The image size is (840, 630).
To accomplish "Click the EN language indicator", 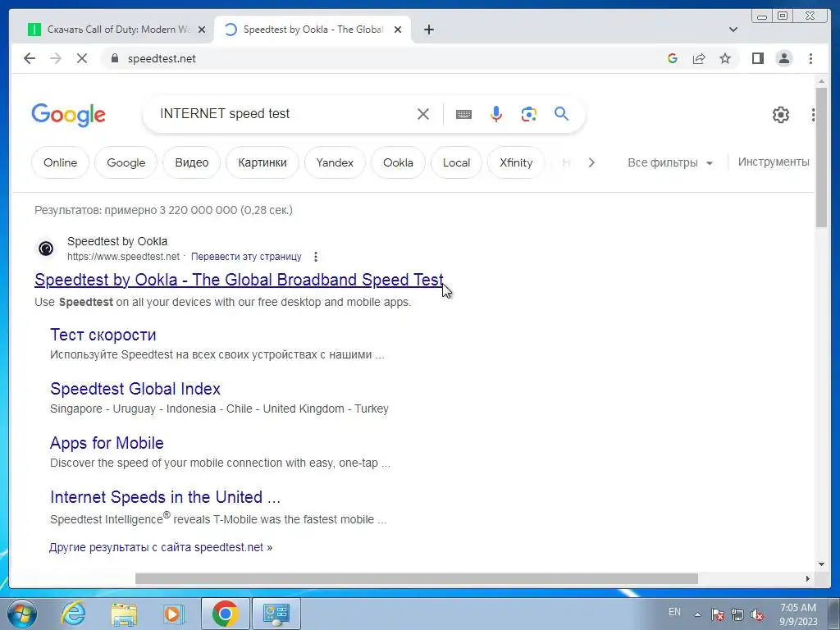I will coord(674,612).
